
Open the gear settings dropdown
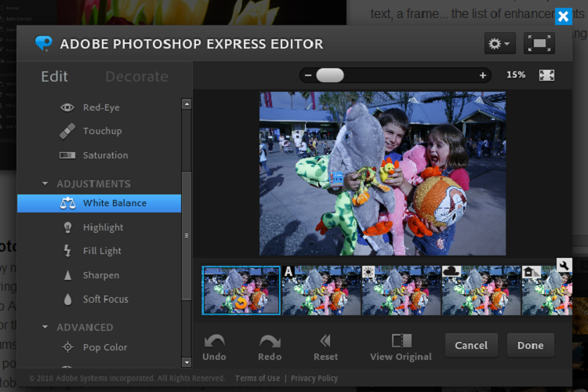pos(499,43)
